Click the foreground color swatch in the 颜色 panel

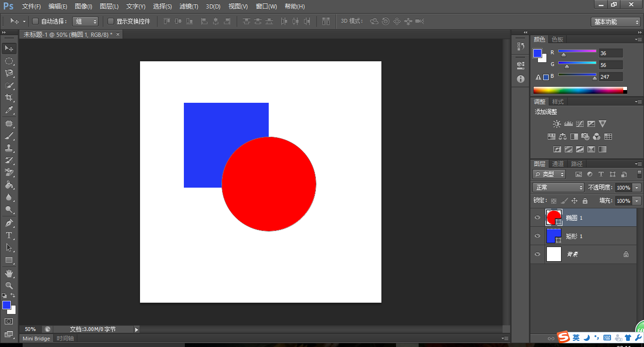537,53
